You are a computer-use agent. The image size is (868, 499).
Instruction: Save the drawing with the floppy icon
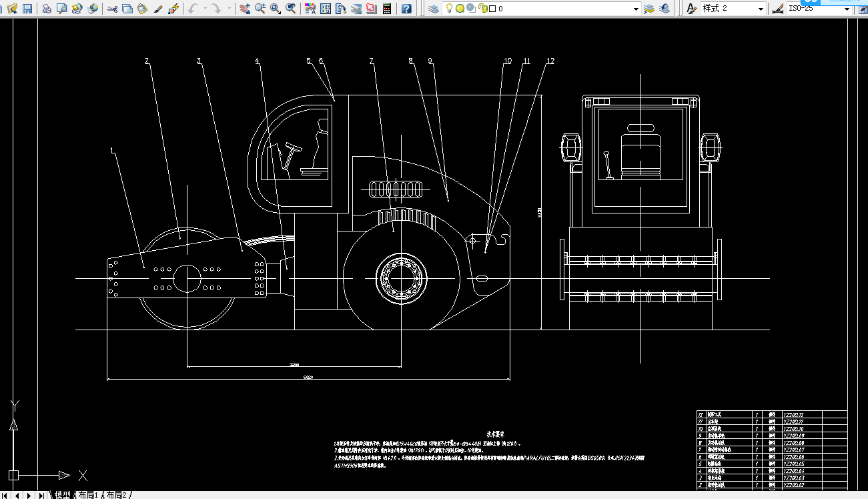click(x=27, y=9)
